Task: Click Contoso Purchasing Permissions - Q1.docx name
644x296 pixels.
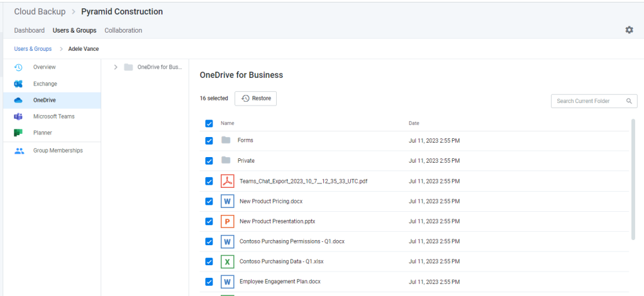Action: click(292, 241)
